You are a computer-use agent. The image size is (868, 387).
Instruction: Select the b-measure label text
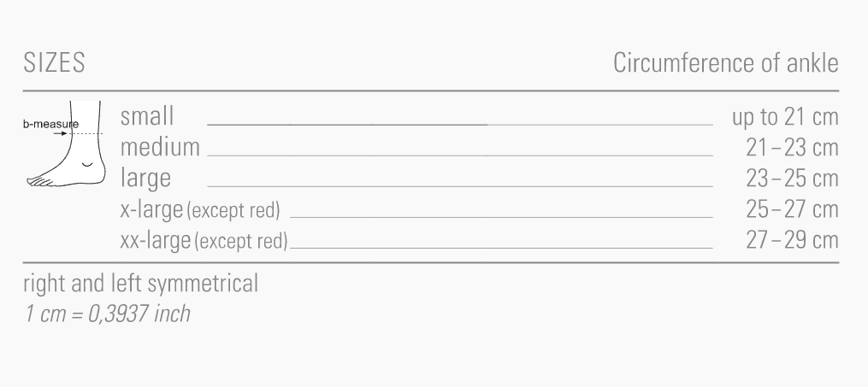pyautogui.click(x=50, y=124)
